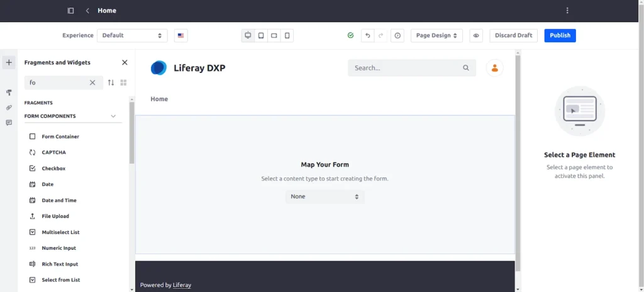
Task: Click Home in the navigation menu
Action: (x=159, y=99)
